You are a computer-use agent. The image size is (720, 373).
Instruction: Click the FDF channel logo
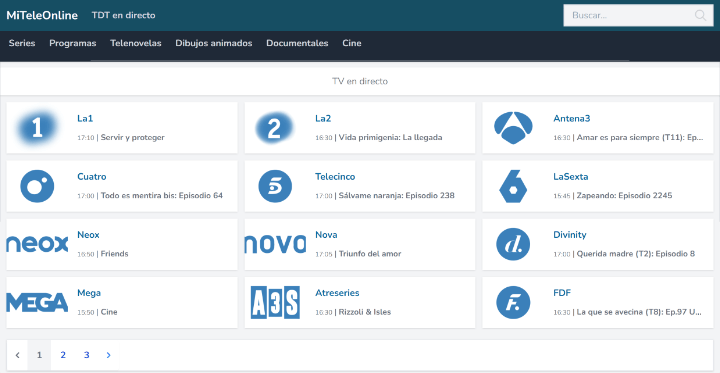(x=513, y=302)
